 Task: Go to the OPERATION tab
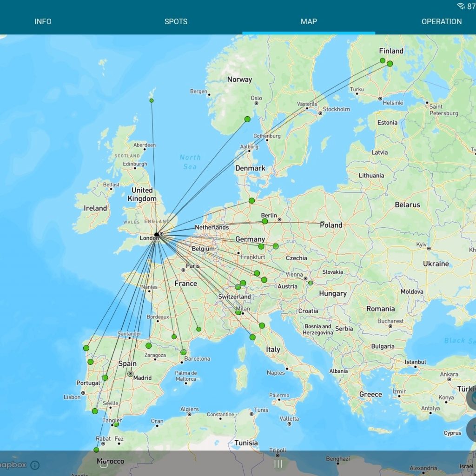(x=441, y=21)
